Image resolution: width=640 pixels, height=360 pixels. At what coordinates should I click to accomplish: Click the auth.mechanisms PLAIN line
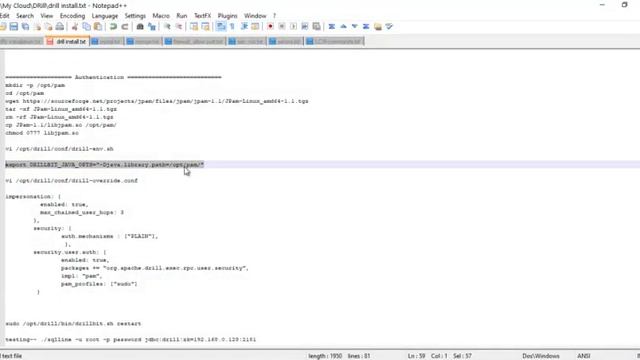[109, 236]
